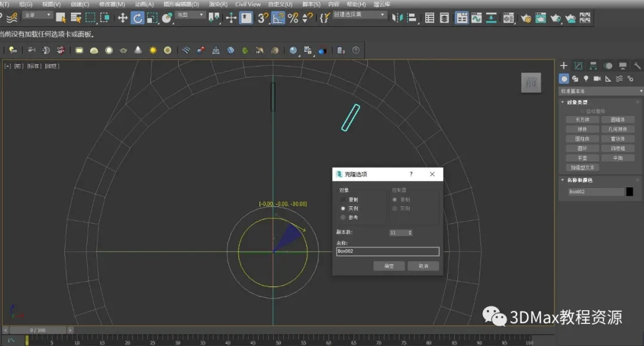Click the Select Object arrow tool
Image resolution: width=644 pixels, height=346 pixels.
(61, 18)
